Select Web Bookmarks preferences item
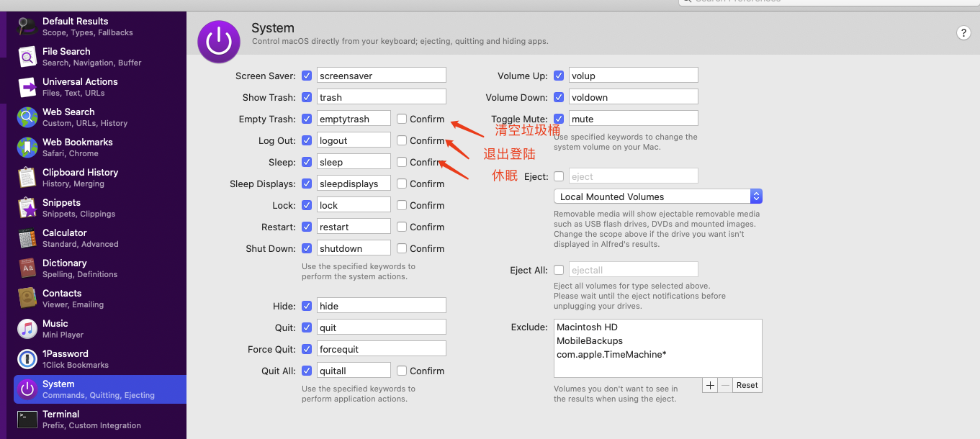 [x=100, y=148]
